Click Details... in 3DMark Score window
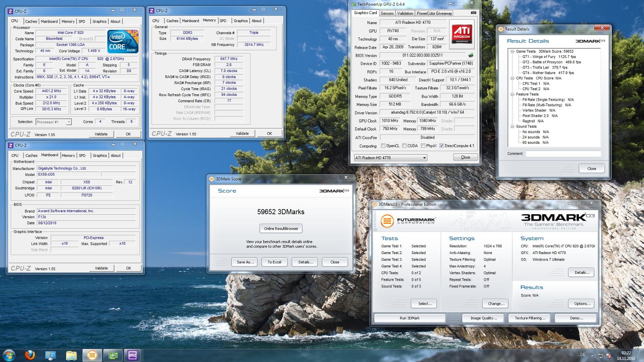This screenshot has height=362, width=644. (x=305, y=262)
